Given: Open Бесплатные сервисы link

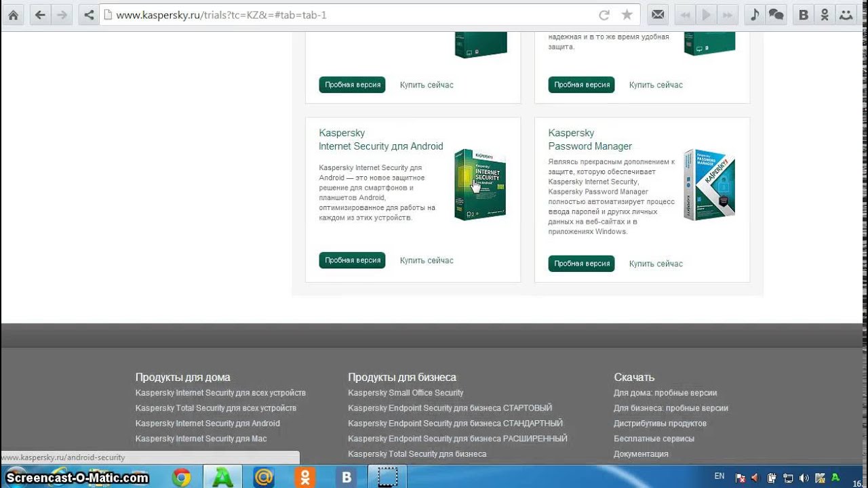Looking at the screenshot, I should coord(654,439).
